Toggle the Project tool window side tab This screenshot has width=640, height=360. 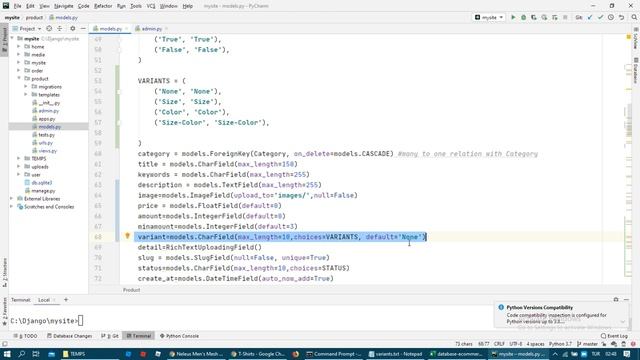tap(4, 40)
